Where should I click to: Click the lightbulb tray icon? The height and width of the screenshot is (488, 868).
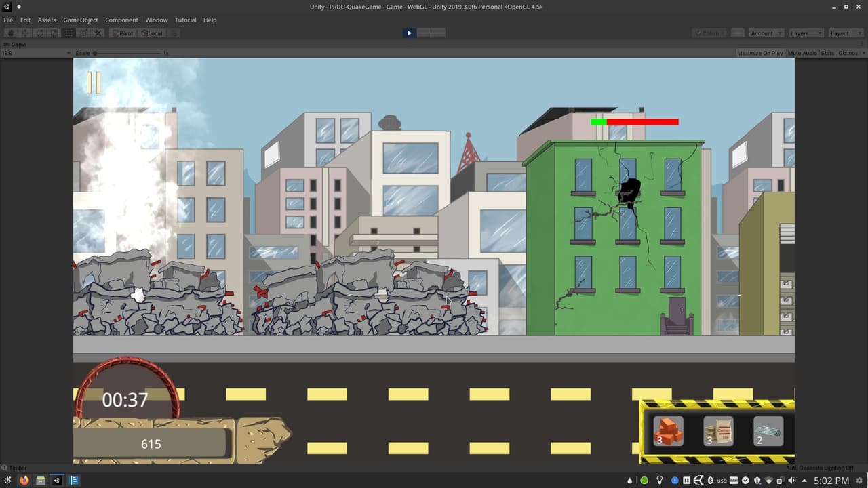tap(659, 481)
